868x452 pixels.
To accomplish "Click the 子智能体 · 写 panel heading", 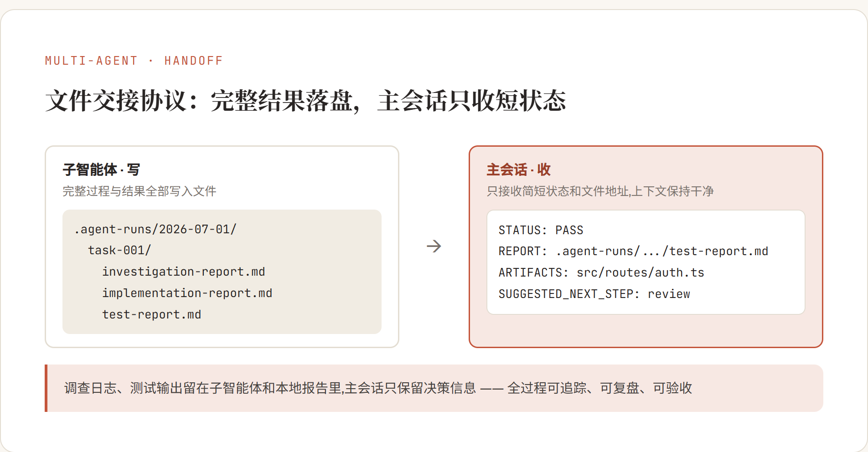I will click(x=101, y=170).
